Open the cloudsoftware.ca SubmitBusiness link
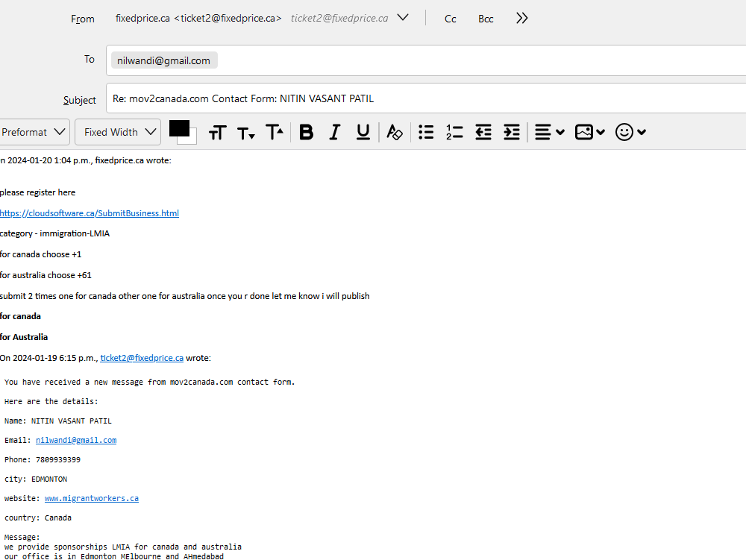 89,213
